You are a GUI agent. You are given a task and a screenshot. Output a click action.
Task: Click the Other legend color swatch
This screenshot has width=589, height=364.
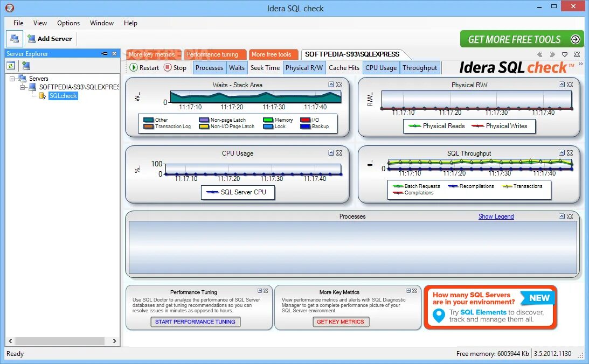(149, 120)
